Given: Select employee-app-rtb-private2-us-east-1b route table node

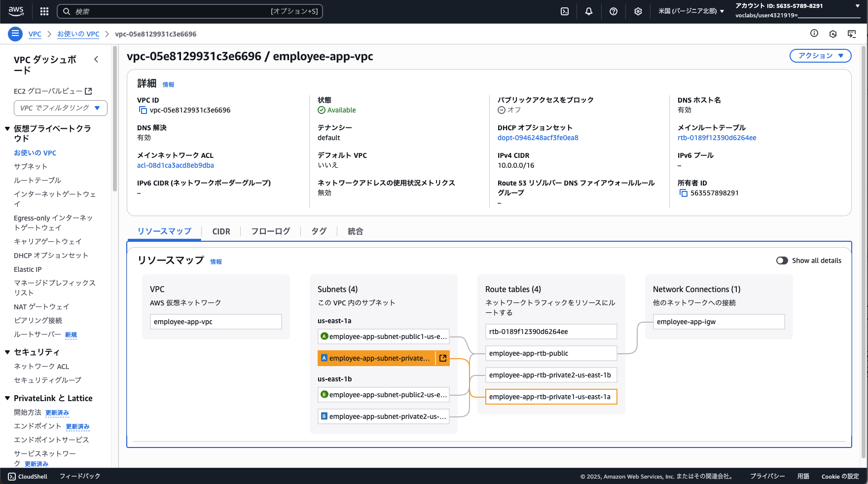Looking at the screenshot, I should [551, 375].
